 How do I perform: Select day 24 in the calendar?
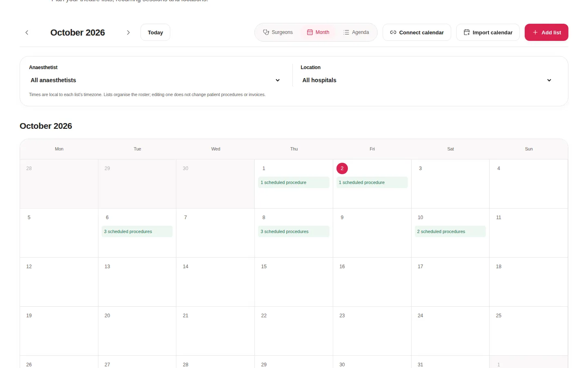pyautogui.click(x=421, y=316)
